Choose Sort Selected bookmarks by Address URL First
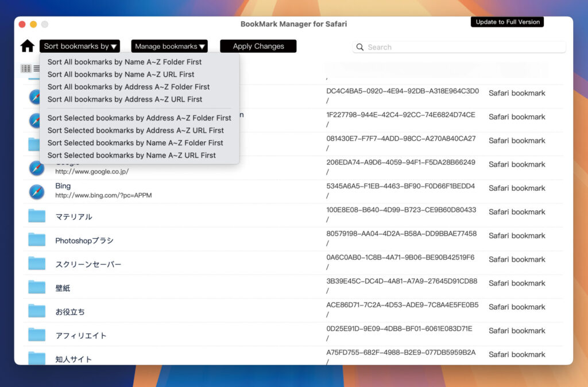Viewport: 588px width, 387px height. click(x=136, y=130)
